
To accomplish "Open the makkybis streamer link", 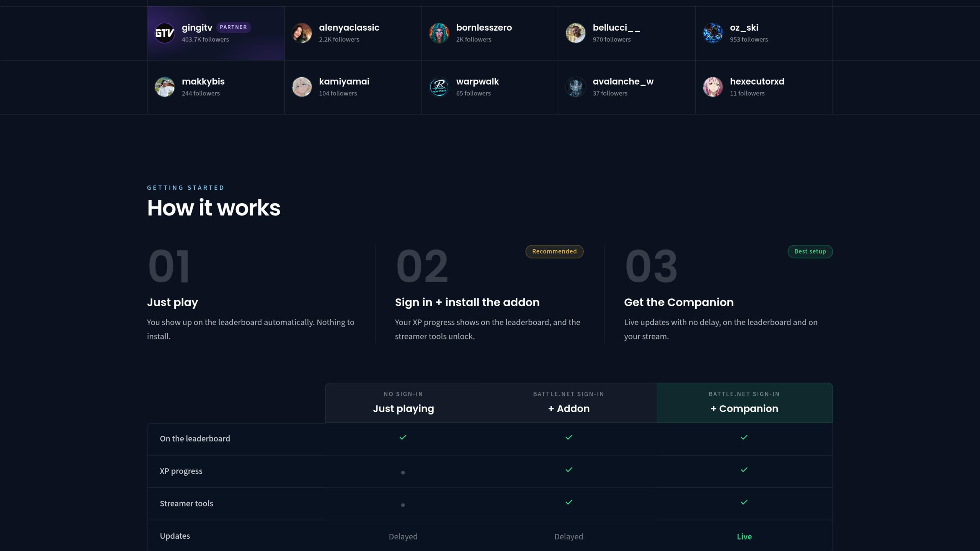I will pos(203,82).
